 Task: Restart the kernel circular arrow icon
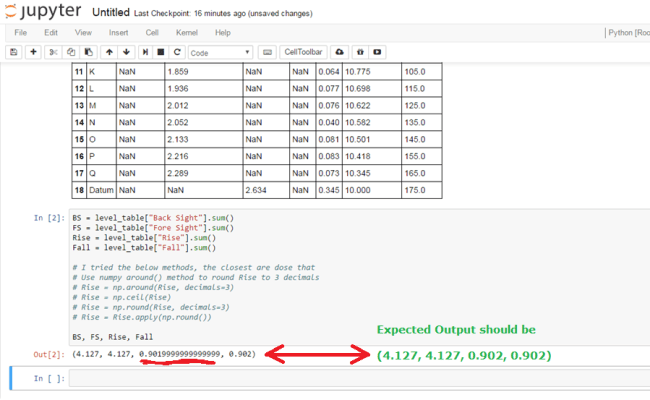tap(177, 52)
